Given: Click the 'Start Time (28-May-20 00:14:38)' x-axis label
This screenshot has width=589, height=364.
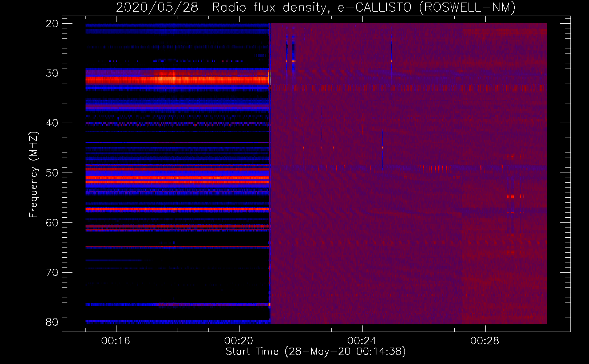Looking at the screenshot, I should point(316,351).
